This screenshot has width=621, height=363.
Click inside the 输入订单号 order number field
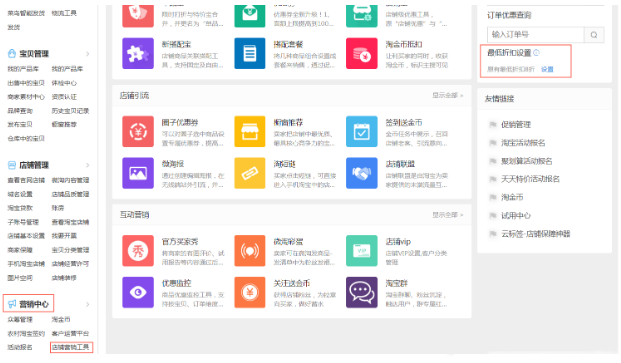click(x=535, y=35)
